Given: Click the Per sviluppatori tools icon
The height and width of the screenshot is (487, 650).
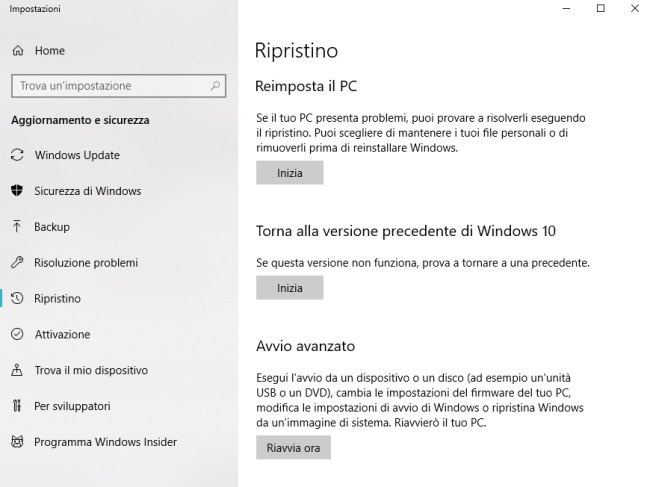Looking at the screenshot, I should point(17,405).
